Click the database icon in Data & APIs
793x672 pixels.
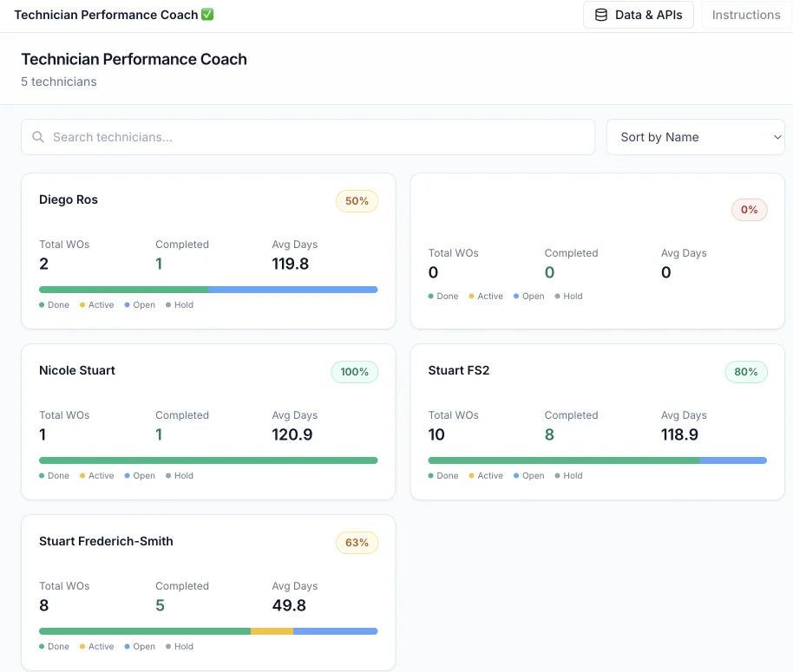[x=600, y=15]
